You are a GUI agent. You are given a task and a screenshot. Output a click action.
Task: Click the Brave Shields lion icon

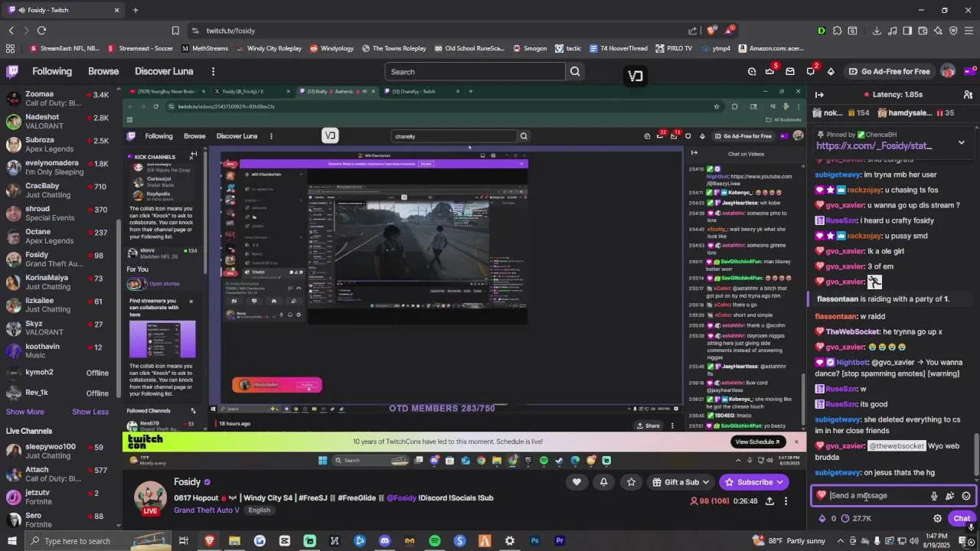click(x=711, y=31)
